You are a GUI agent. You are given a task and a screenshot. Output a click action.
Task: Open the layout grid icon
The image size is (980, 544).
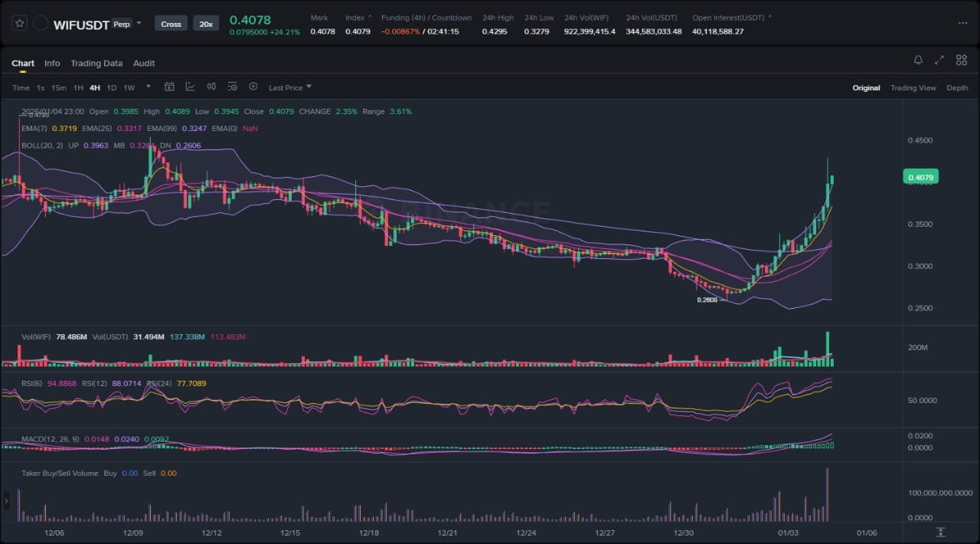coord(961,60)
